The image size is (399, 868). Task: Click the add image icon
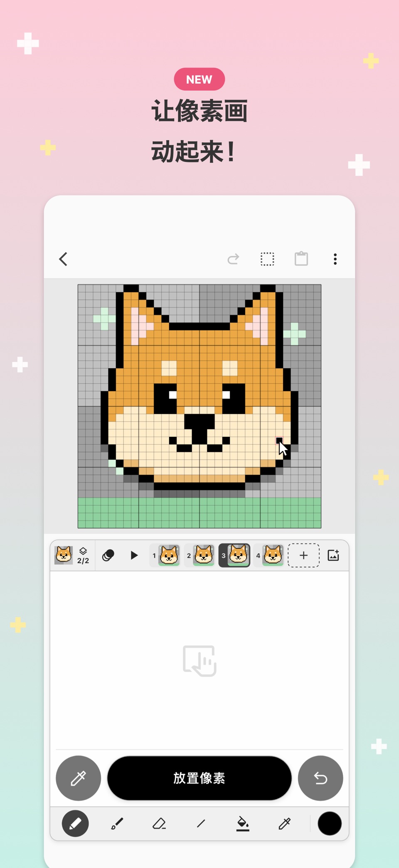333,556
